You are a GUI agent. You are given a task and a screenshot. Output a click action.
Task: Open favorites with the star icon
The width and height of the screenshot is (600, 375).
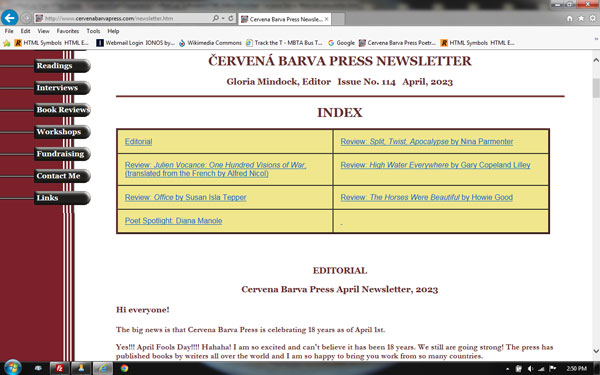(x=581, y=18)
